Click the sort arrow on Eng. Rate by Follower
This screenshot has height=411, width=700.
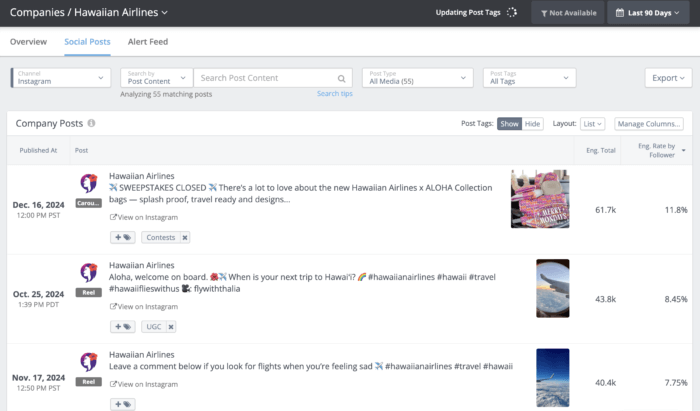point(683,150)
